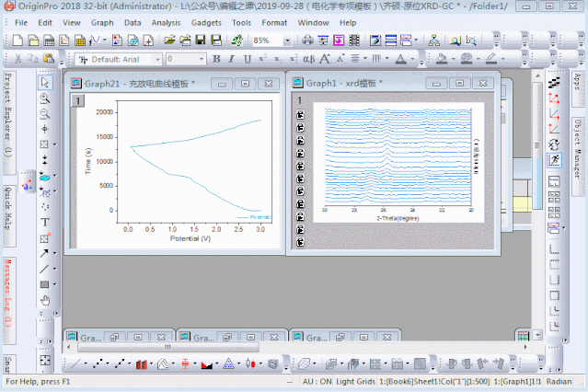Select the Pointer tool in the tools bar

[x=44, y=83]
